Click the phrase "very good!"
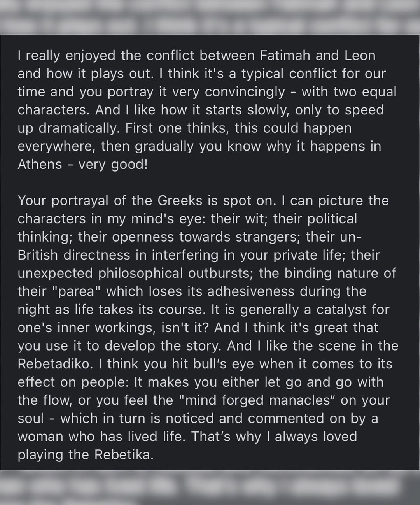Image resolution: width=420 pixels, height=505 pixels. [113, 164]
